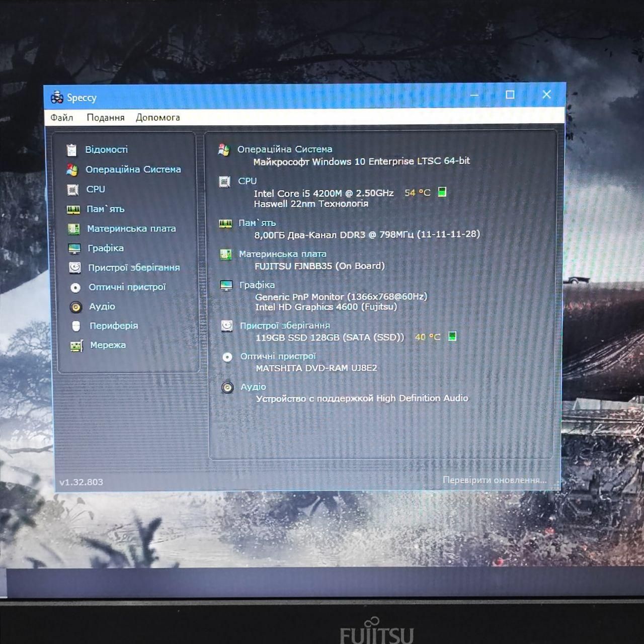The width and height of the screenshot is (644, 644).
Task: Click version v1.32.803 text
Action: pyautogui.click(x=81, y=482)
